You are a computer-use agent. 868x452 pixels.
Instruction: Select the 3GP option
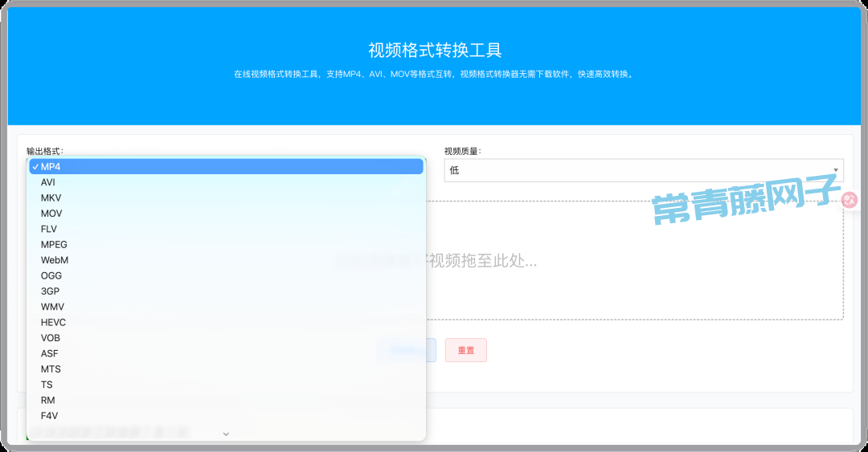click(x=50, y=291)
